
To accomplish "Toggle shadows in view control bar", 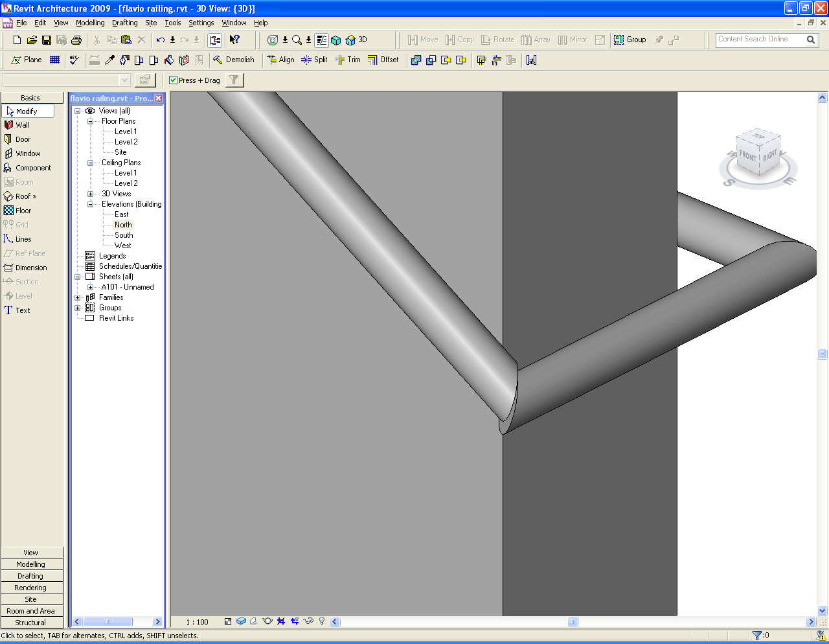I will [253, 621].
